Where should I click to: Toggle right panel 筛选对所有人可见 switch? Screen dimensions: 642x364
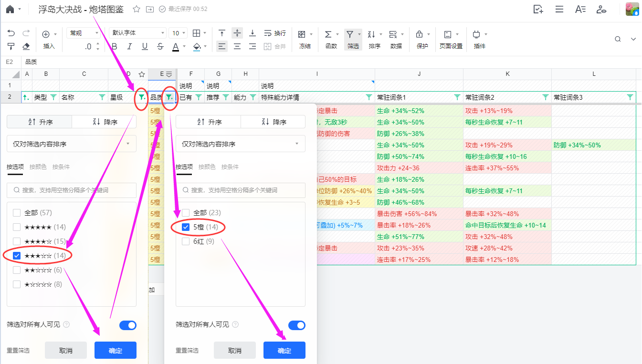(x=297, y=325)
